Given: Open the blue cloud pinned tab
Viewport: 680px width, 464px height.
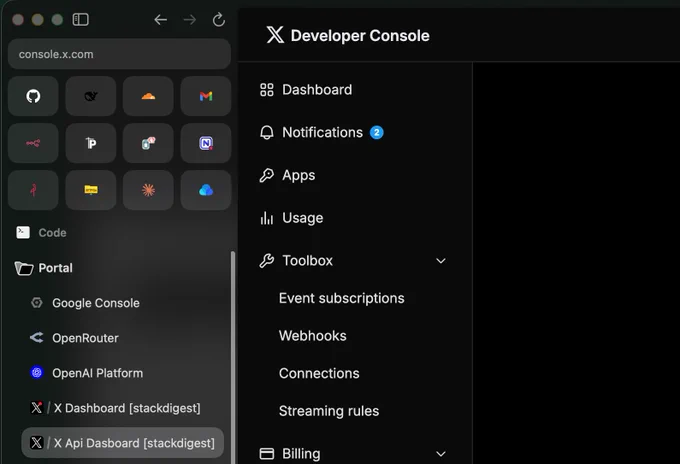Looking at the screenshot, I should tap(206, 190).
